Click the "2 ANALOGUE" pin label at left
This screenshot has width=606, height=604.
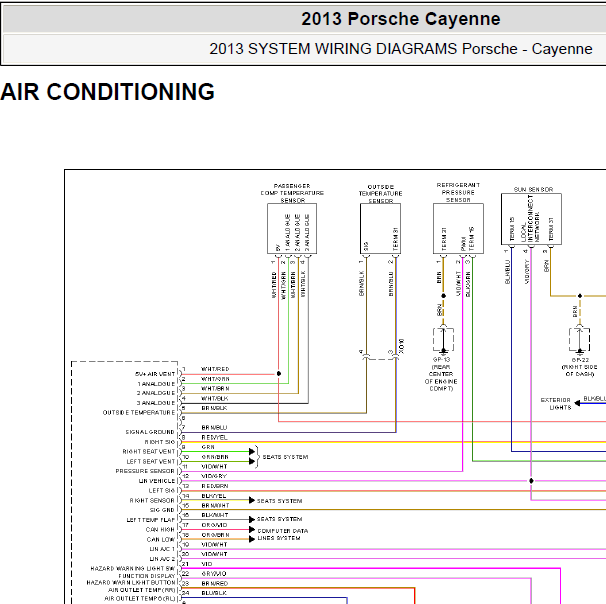tap(156, 393)
